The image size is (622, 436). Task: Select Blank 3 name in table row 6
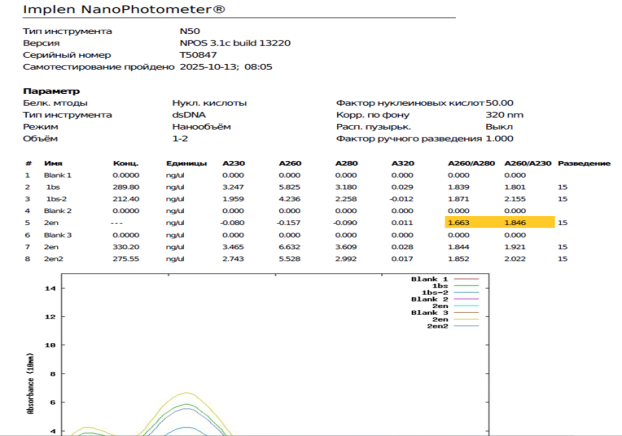tap(60, 235)
